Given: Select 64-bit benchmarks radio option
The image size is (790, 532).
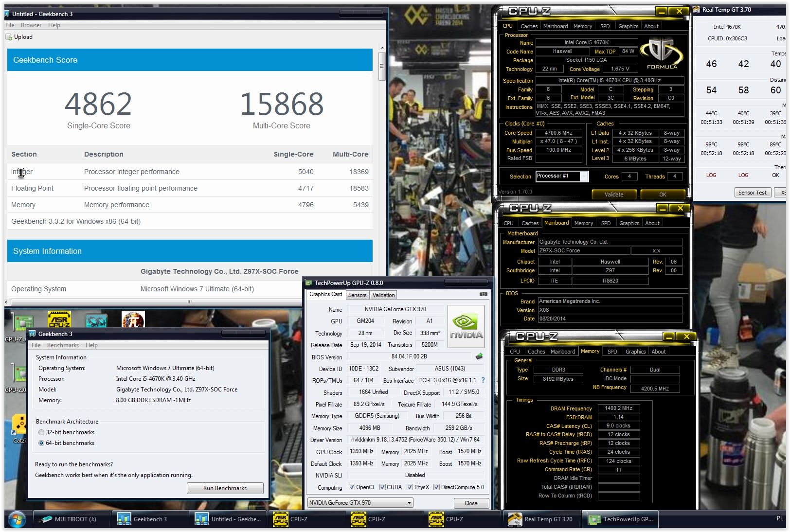Looking at the screenshot, I should coord(41,443).
